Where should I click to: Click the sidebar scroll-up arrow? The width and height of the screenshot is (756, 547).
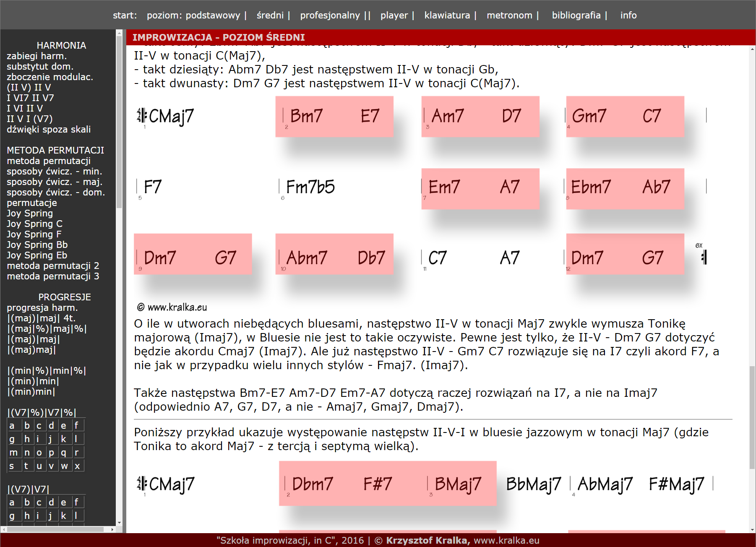(x=120, y=33)
